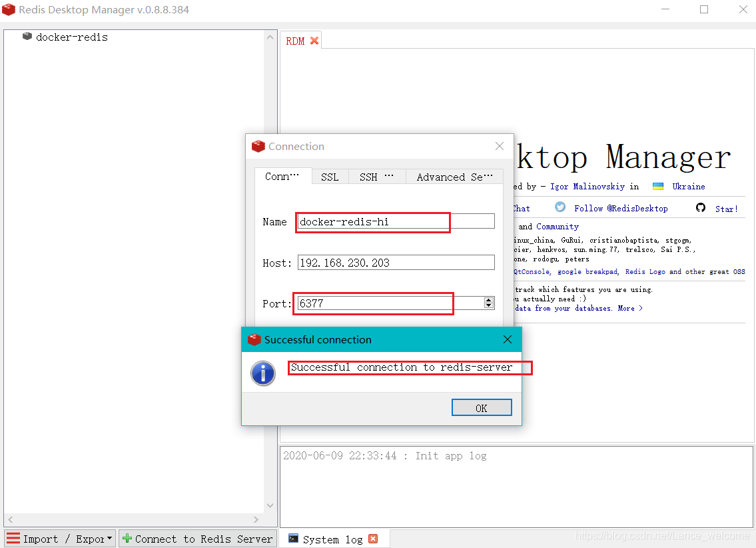Increase port with stepper up arrow
The height and width of the screenshot is (548, 756).
coord(489,300)
